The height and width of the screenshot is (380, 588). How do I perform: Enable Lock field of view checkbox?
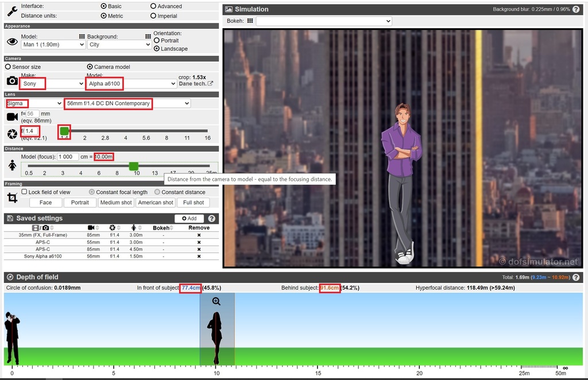[x=24, y=192]
